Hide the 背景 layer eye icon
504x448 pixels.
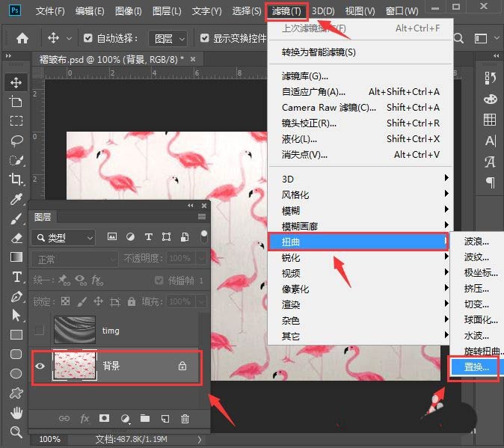click(x=40, y=366)
